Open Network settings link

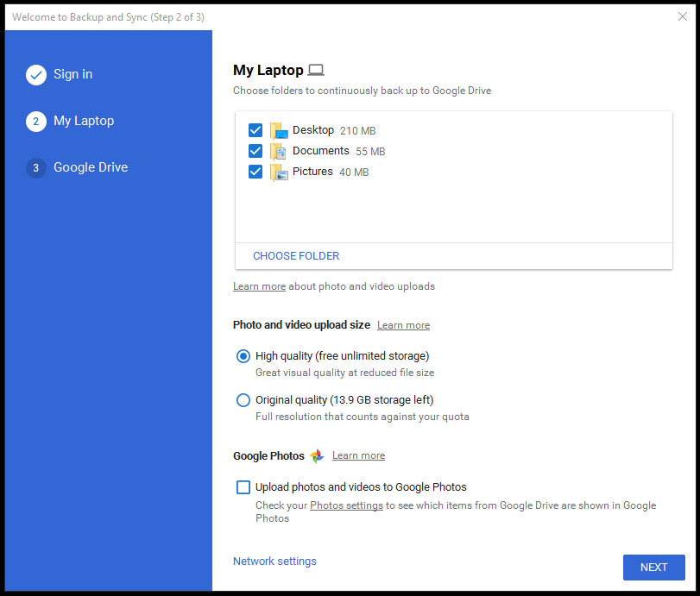click(274, 561)
